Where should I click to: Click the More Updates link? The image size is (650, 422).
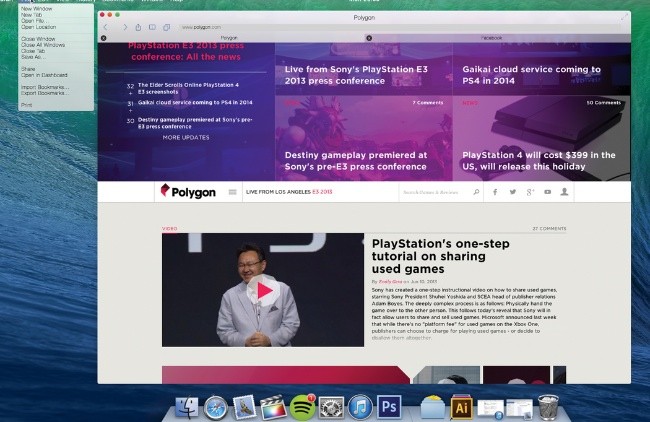[x=186, y=138]
